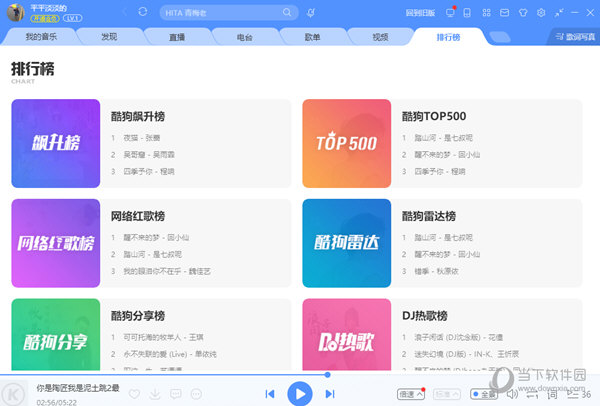600x406 pixels.
Task: Show lyrics with the 词 icon
Action: [x=552, y=394]
